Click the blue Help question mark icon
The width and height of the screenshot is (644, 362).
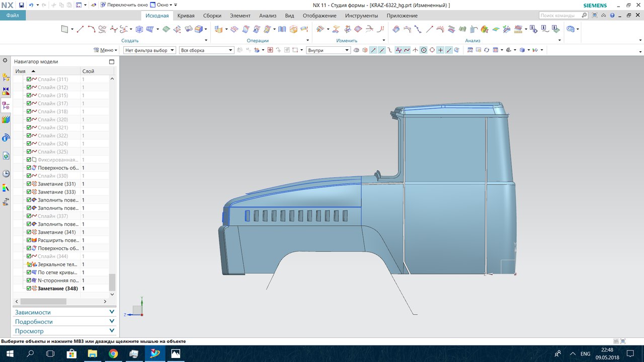tap(613, 16)
